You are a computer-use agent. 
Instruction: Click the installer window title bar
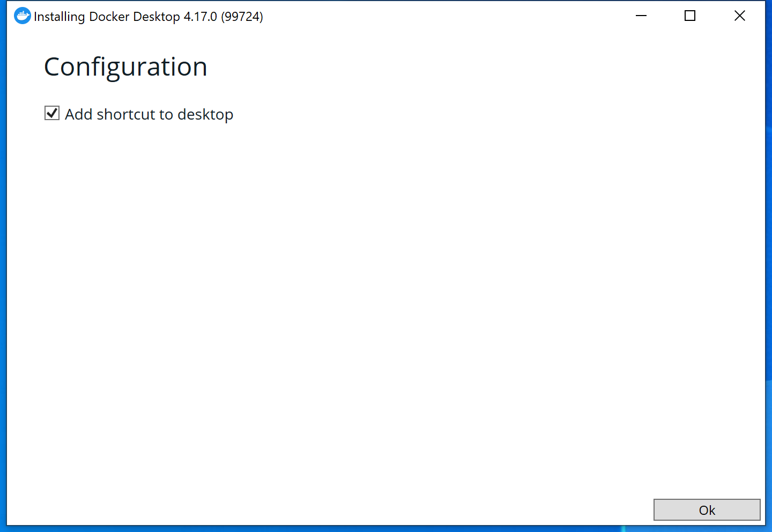coord(375,16)
